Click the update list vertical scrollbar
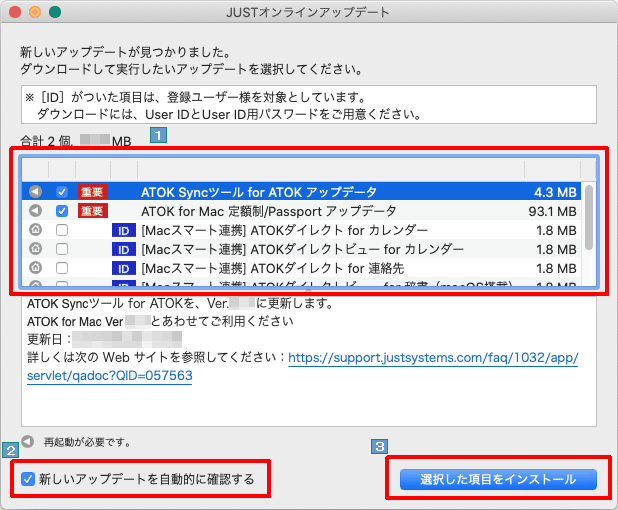Image resolution: width=618 pixels, height=510 pixels. coord(589,217)
